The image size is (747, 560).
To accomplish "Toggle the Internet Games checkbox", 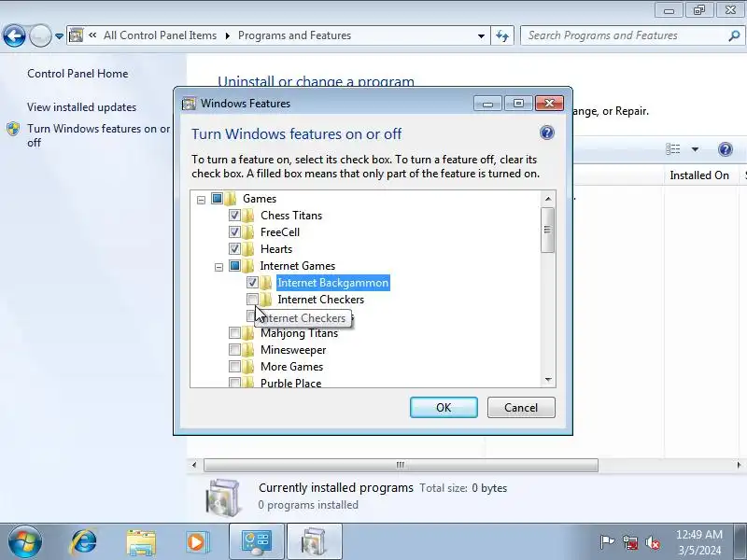I will pos(234,265).
